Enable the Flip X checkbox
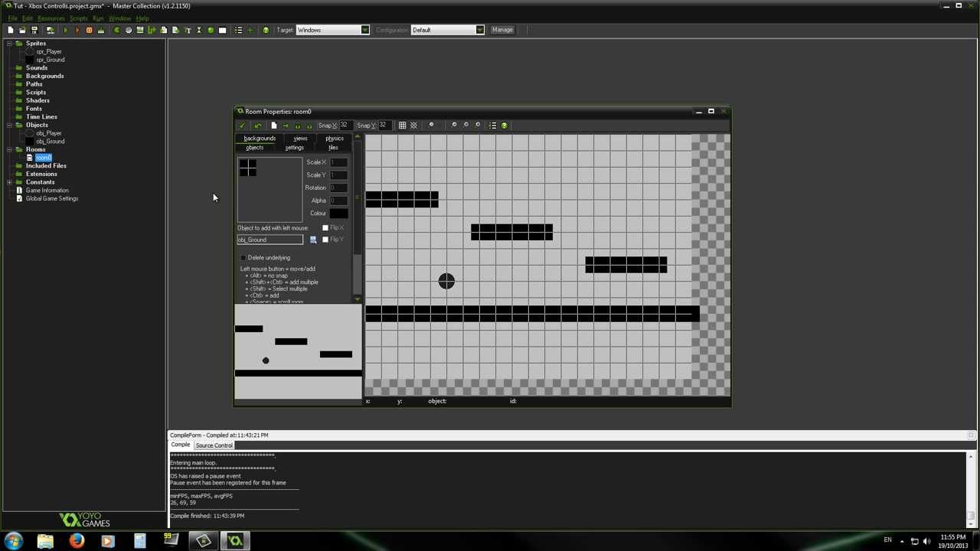Viewport: 980px width, 551px height. (x=325, y=228)
